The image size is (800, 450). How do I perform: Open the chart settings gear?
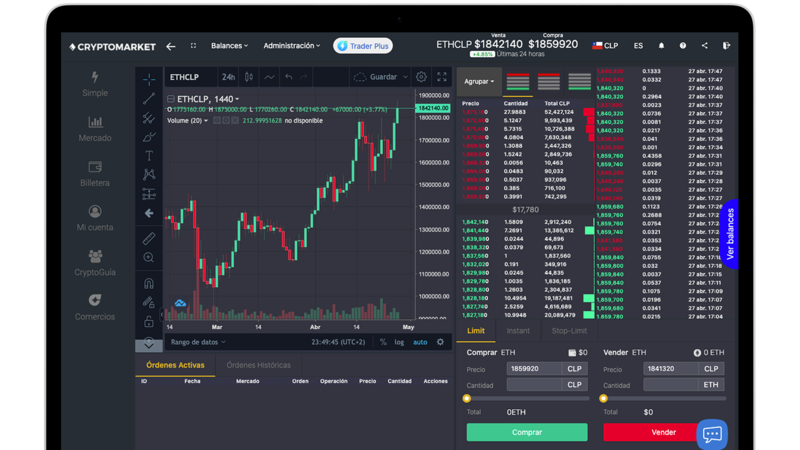coord(421,77)
